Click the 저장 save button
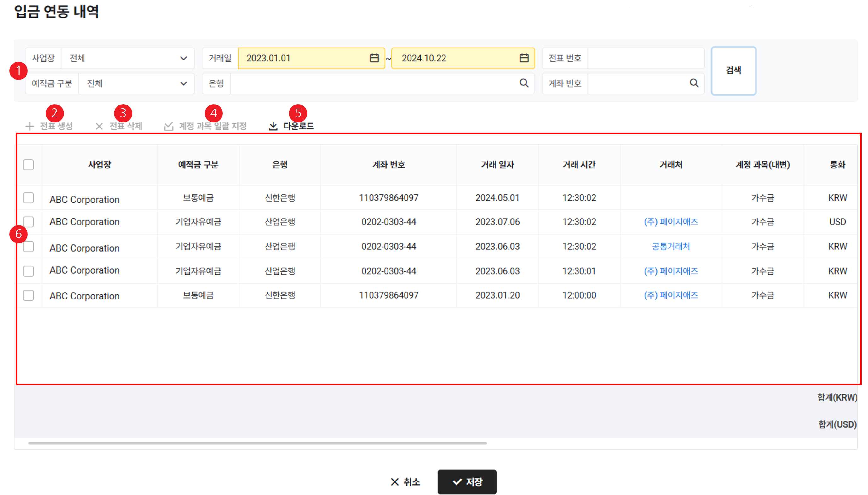 click(x=467, y=482)
